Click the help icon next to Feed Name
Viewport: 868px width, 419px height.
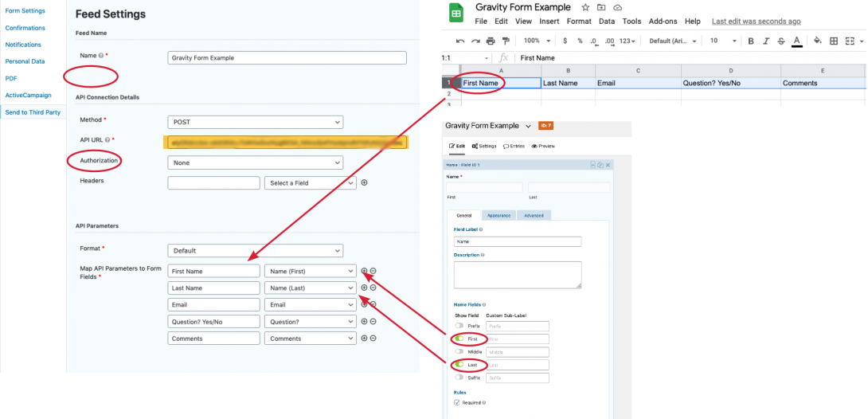pos(101,55)
